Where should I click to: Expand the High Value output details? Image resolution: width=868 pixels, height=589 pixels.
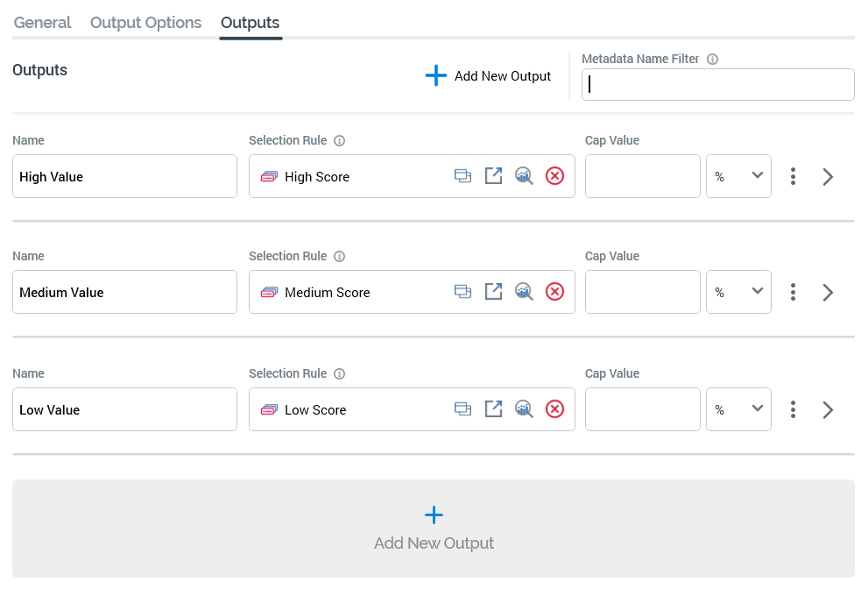pyautogui.click(x=828, y=176)
